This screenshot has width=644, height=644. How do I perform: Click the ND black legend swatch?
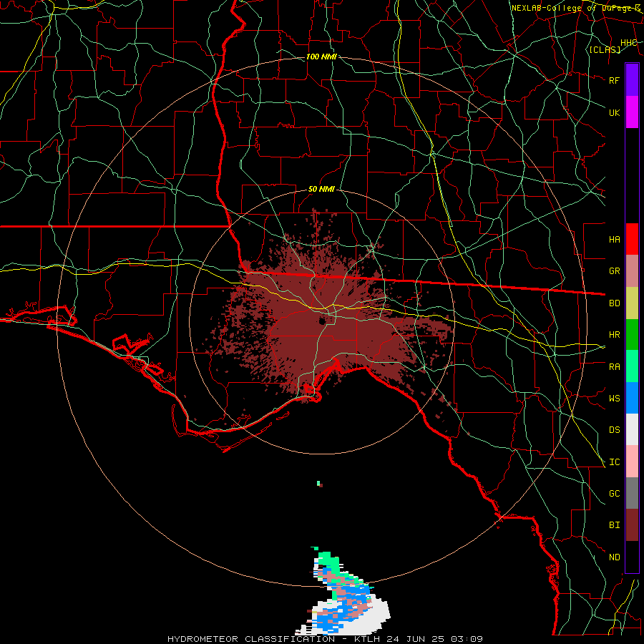(632, 557)
